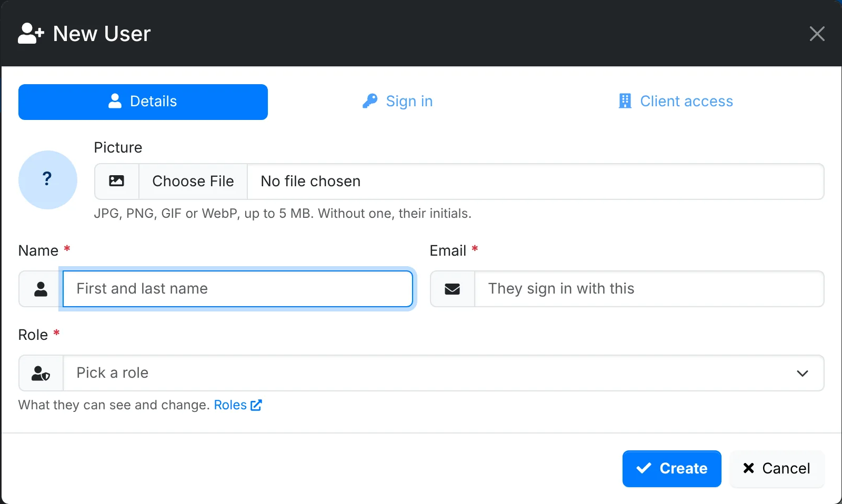Click the add-user icon in header
The width and height of the screenshot is (842, 504).
(x=31, y=34)
